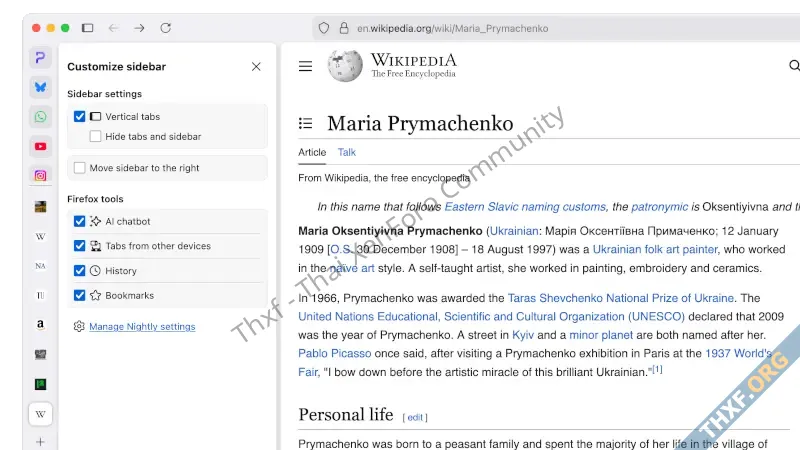The width and height of the screenshot is (800, 450).
Task: Uncheck Tabs from other devices
Action: click(80, 246)
